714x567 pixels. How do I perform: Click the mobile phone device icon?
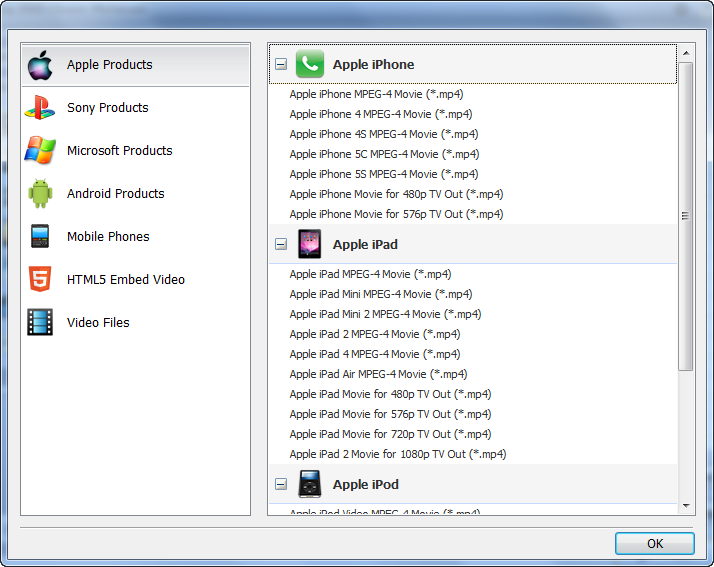pos(40,236)
